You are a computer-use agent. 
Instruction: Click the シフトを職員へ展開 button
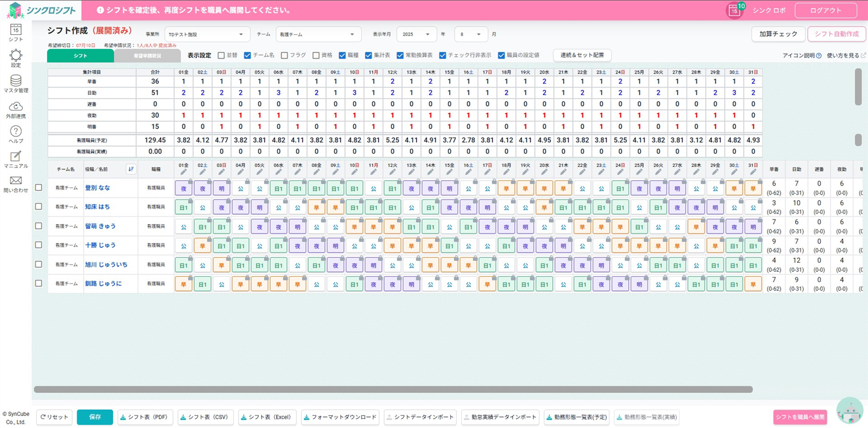(x=800, y=417)
